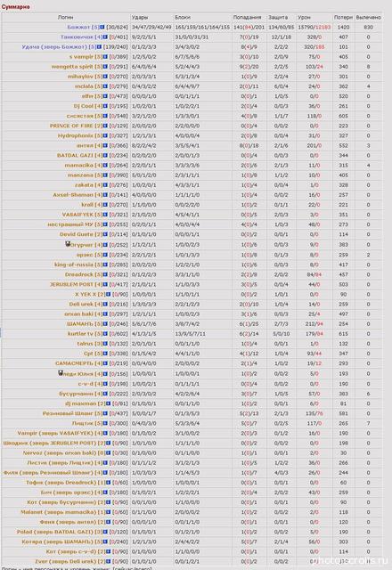Select health value [0/602] for kurtlar tv
392x570 pixels.
tap(118, 334)
